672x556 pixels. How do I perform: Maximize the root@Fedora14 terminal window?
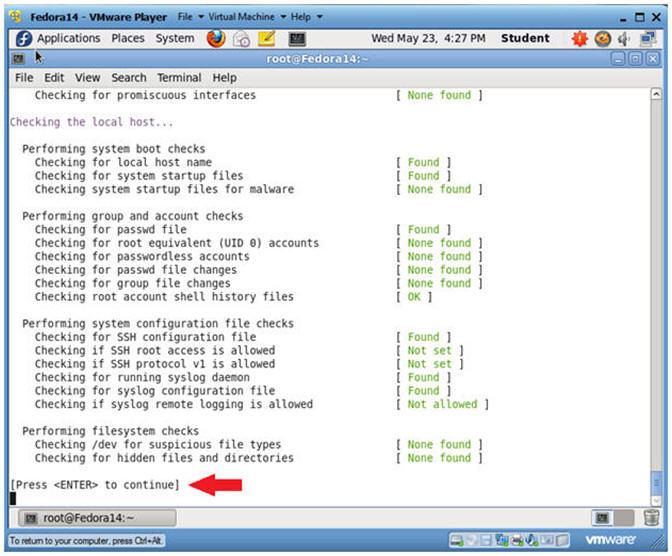click(635, 59)
